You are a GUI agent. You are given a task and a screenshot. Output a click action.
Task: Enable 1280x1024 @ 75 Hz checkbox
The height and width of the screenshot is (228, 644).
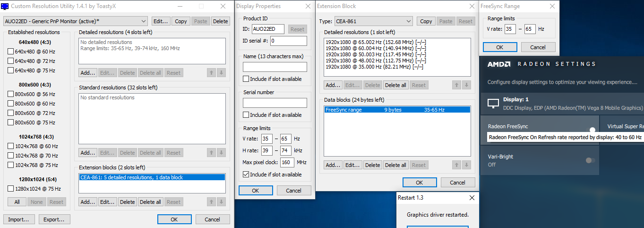(10, 189)
